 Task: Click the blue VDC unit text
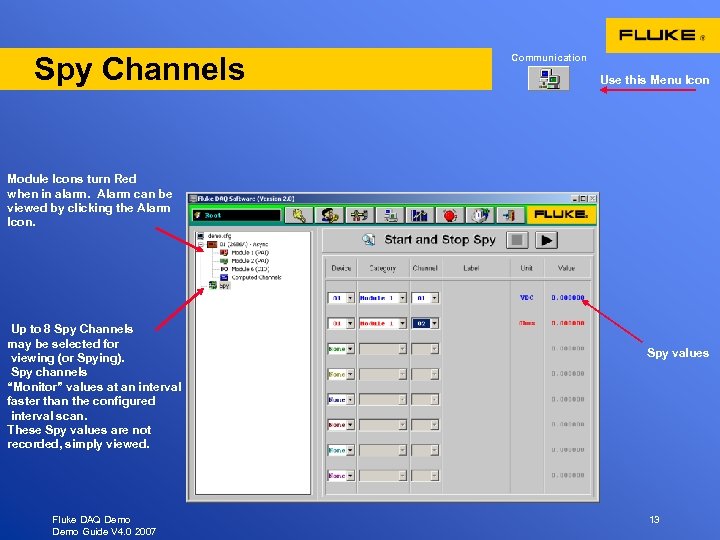527,298
